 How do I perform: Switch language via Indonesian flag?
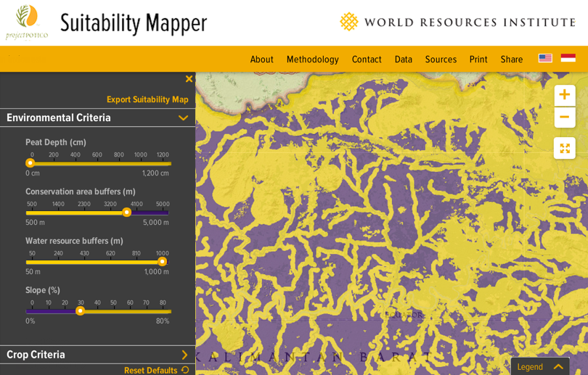(x=568, y=59)
